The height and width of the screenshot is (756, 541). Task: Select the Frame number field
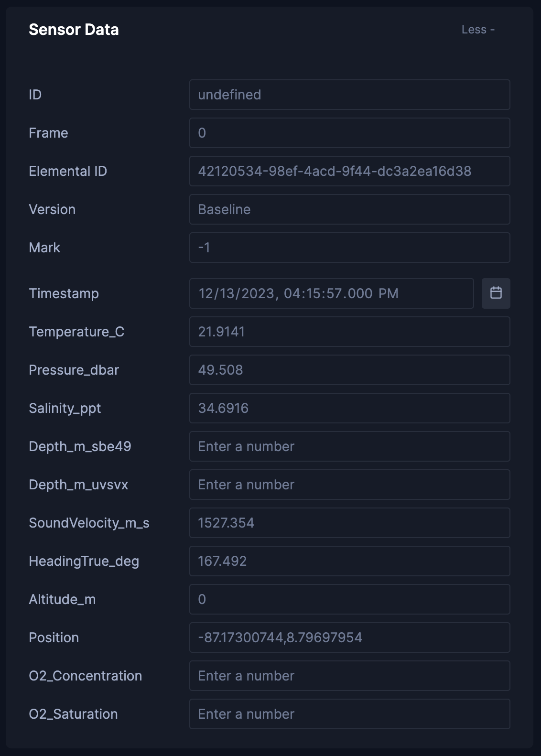point(349,133)
